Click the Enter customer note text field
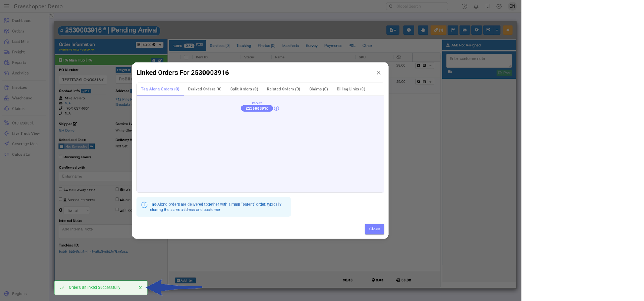644x301 pixels. tap(479, 61)
